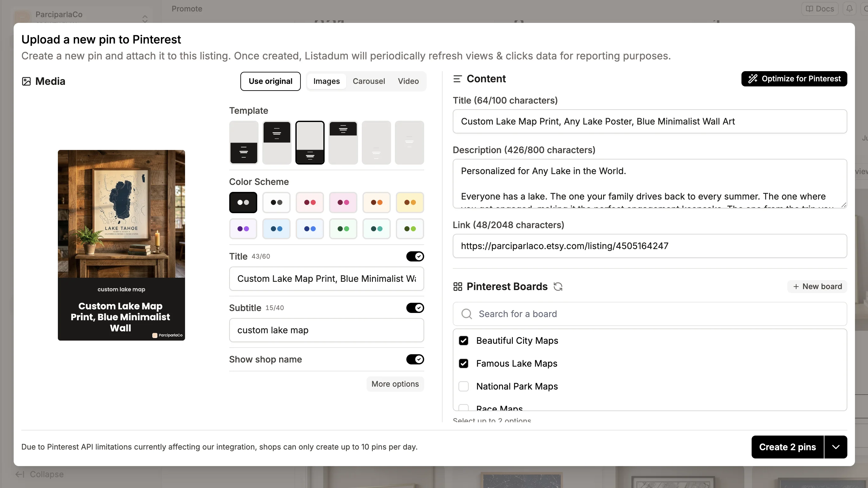Open the Docs link in the top bar
The width and height of the screenshot is (868, 488).
819,9
